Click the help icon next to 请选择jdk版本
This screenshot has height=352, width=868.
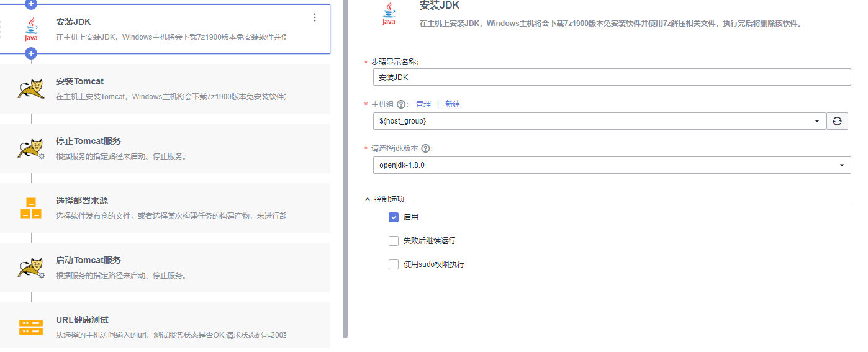click(425, 148)
